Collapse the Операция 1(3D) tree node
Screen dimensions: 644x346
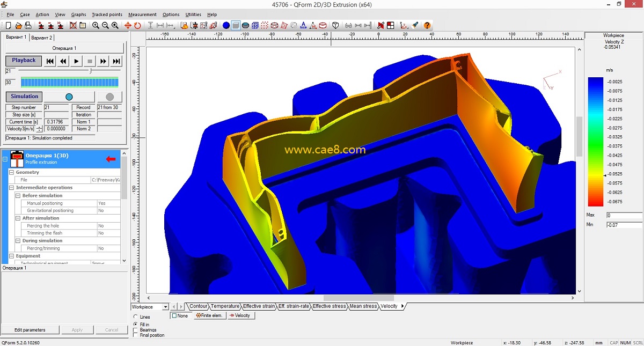5,159
